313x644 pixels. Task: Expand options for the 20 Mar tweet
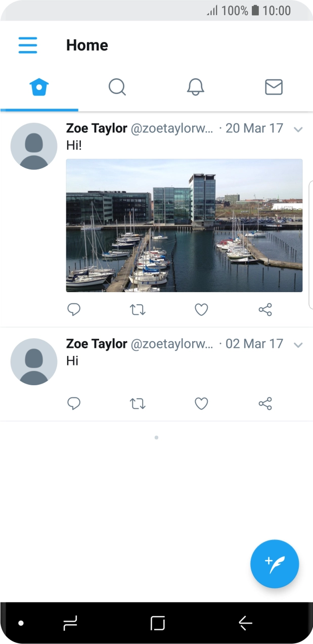[x=298, y=129]
